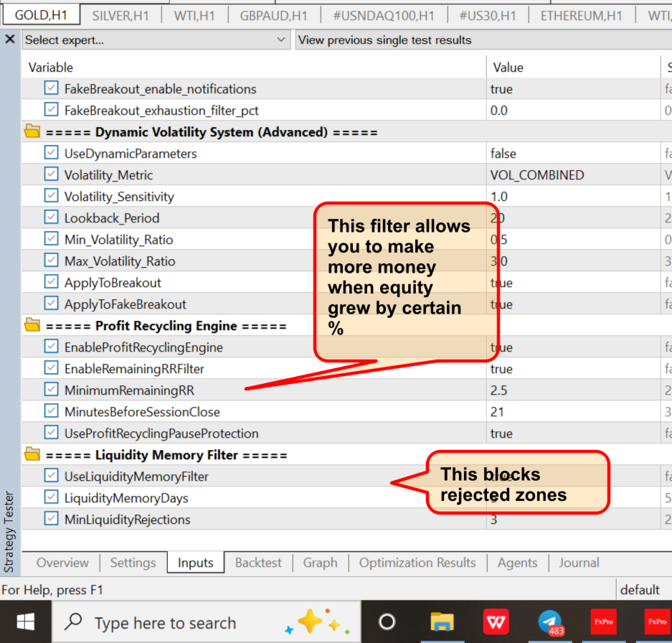Screen dimensions: 672x643
Task: Toggle the LiquidityMemoryDays checkbox
Action: coord(51,497)
